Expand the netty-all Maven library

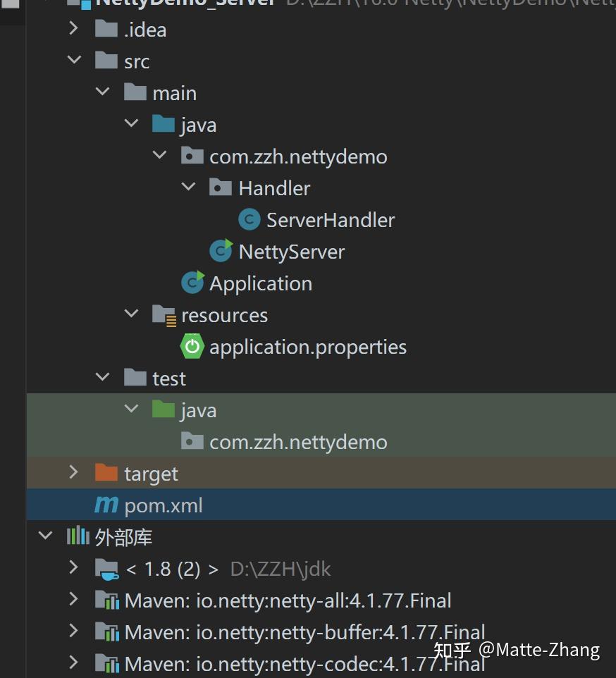click(x=74, y=599)
